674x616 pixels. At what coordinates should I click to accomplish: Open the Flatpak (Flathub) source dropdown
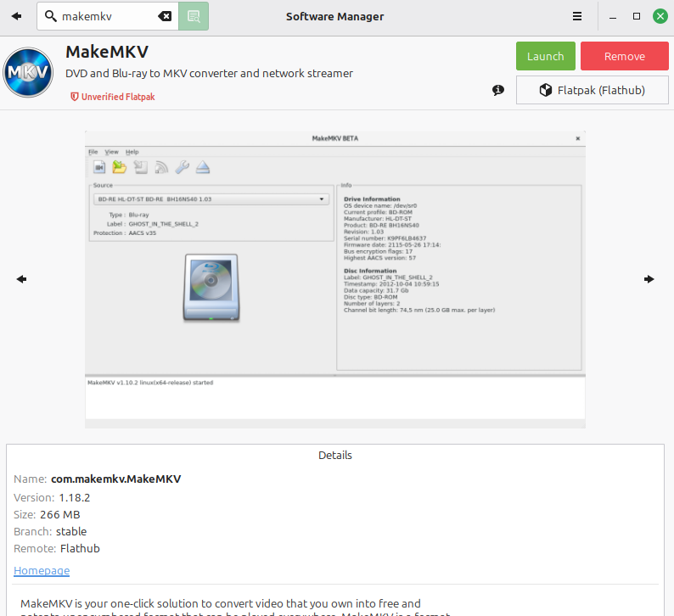click(593, 90)
